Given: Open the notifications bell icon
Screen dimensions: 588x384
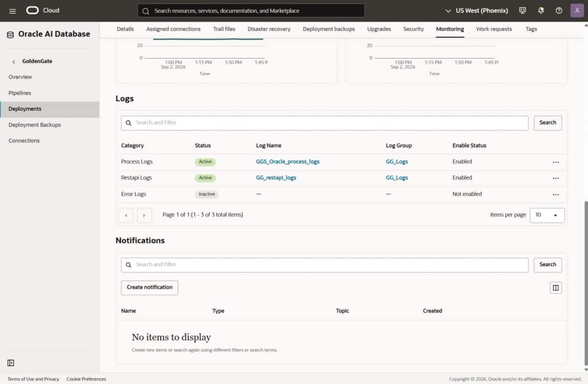Looking at the screenshot, I should point(541,10).
